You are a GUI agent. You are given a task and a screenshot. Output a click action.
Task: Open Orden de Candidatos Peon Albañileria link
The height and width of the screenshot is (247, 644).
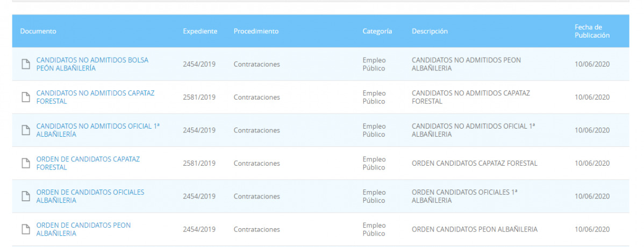tap(83, 229)
